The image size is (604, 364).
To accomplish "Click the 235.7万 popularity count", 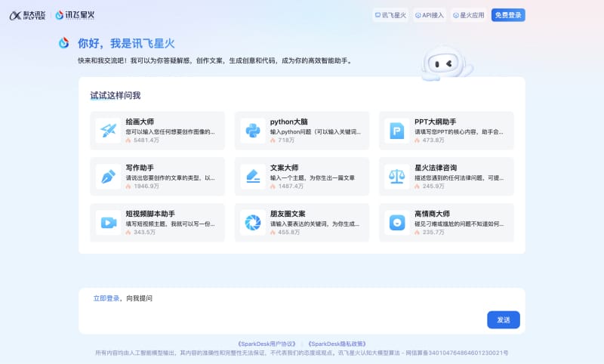I will pos(433,233).
